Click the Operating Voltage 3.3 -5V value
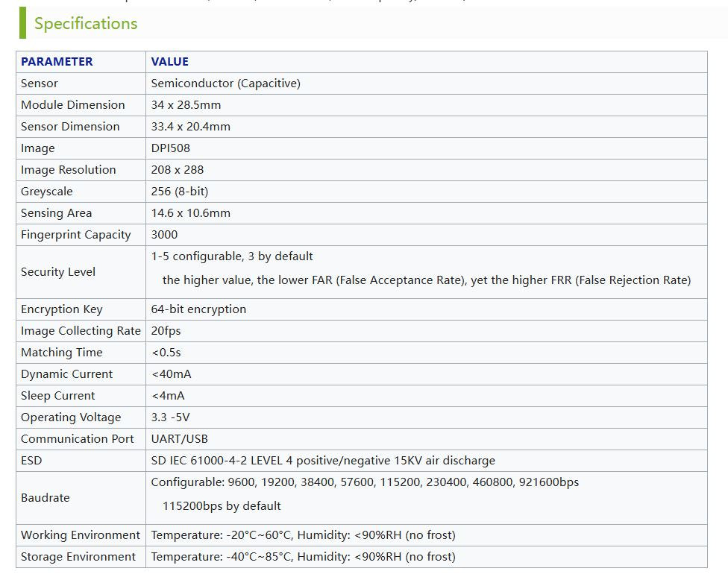This screenshot has height=577, width=728. coord(170,417)
